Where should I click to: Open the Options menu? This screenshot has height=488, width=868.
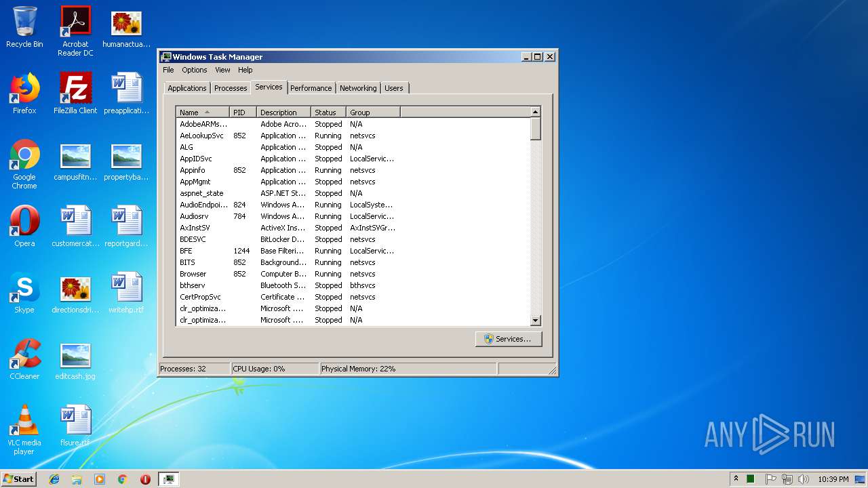(194, 70)
